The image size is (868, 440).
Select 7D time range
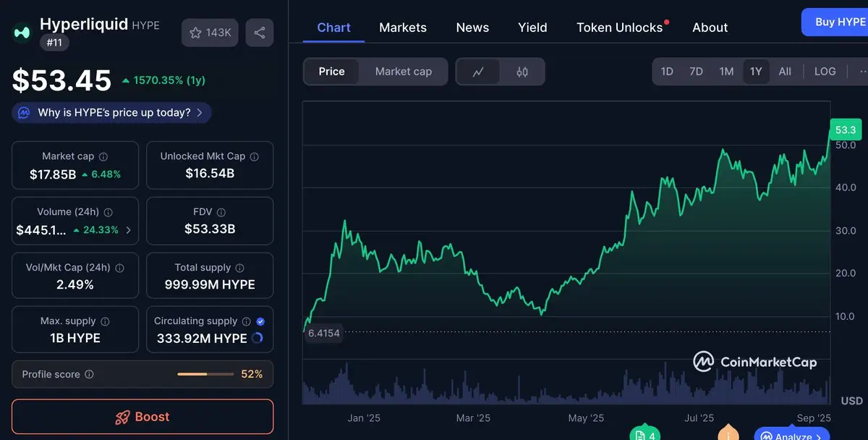pyautogui.click(x=696, y=72)
